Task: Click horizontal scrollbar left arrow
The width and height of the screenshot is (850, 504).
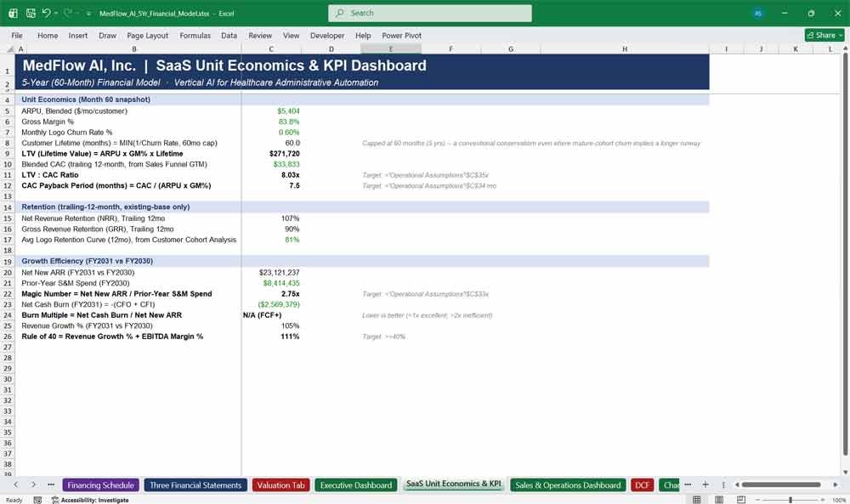Action: pyautogui.click(x=737, y=484)
